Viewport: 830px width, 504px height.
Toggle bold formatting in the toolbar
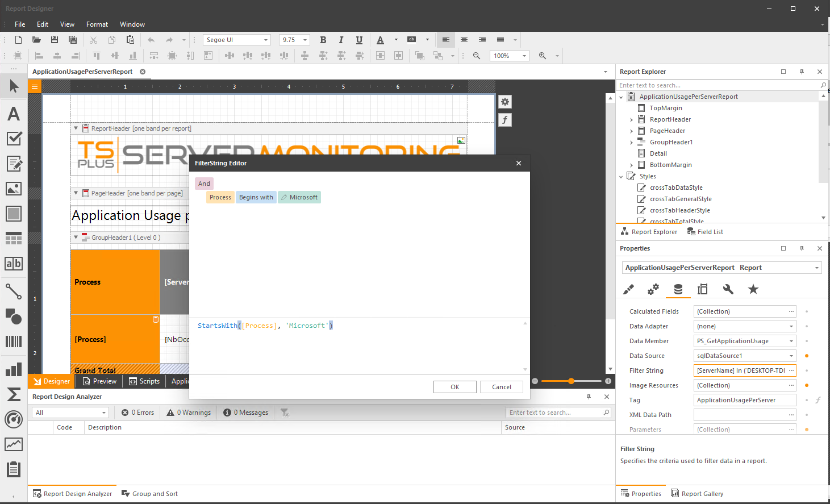(x=323, y=40)
